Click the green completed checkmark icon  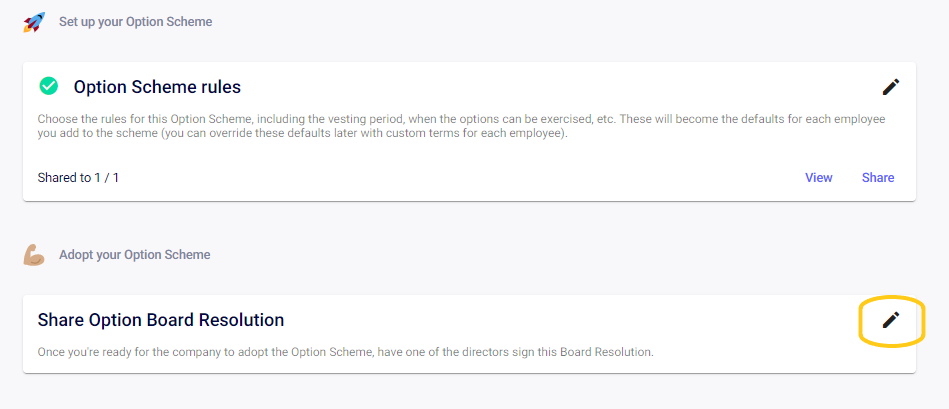pyautogui.click(x=48, y=86)
